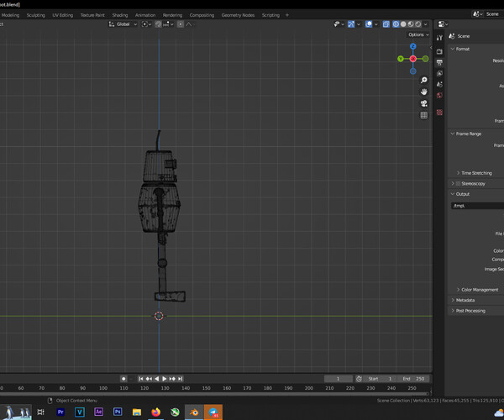Launch Premiere Pro from the taskbar
The height and width of the screenshot is (420, 504).
60,412
